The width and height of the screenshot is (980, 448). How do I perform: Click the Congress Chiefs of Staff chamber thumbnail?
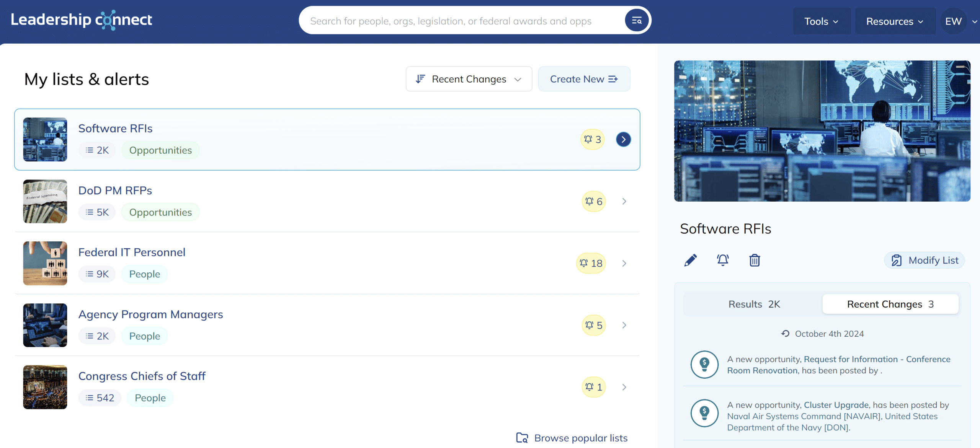(x=45, y=387)
